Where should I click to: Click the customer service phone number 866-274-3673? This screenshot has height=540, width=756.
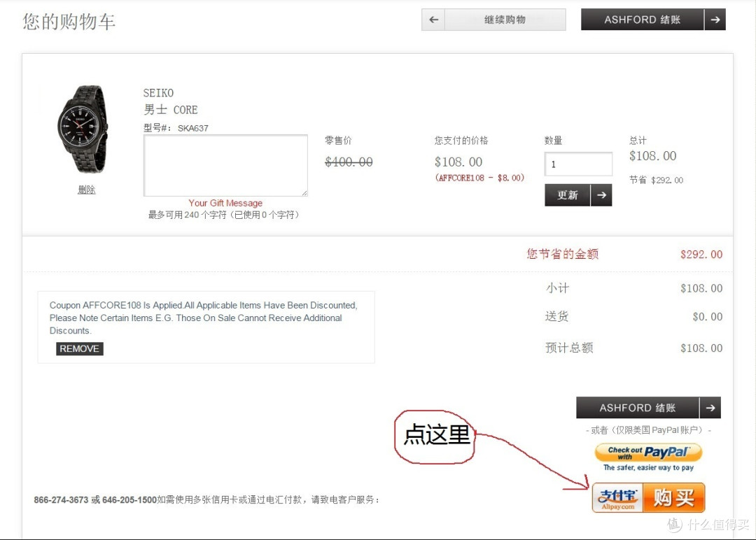pos(61,500)
